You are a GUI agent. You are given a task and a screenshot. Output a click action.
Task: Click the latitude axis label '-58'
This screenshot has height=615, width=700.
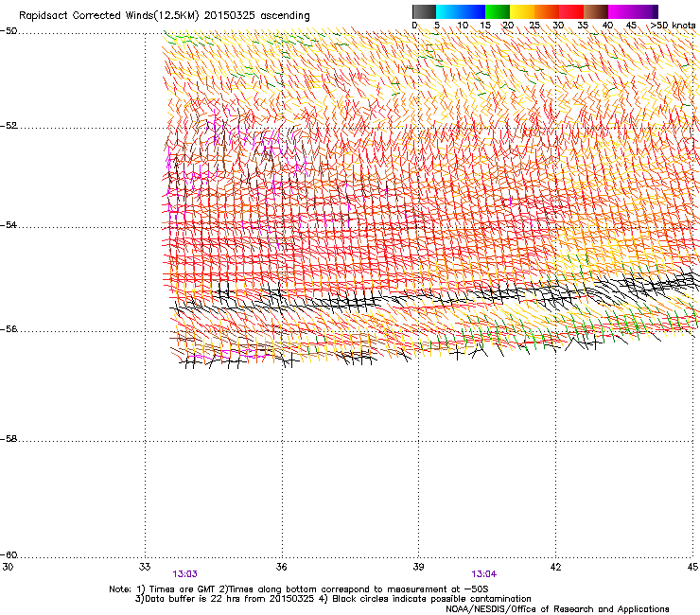click(x=9, y=439)
